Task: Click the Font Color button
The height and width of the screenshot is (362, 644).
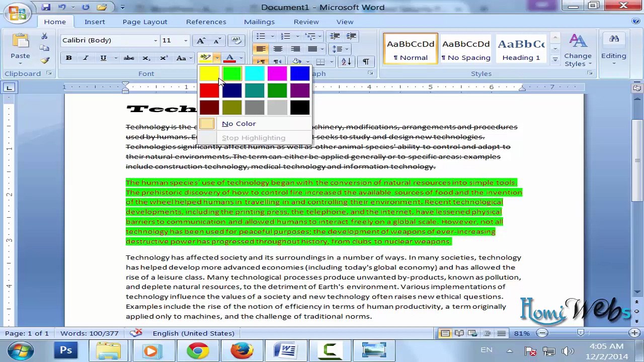Action: (230, 58)
